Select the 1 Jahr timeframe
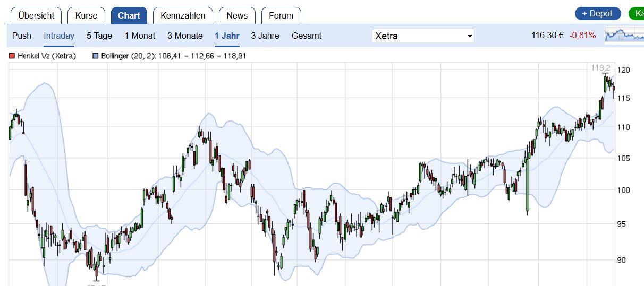Viewport: 644px width, 286px height. coord(227,36)
